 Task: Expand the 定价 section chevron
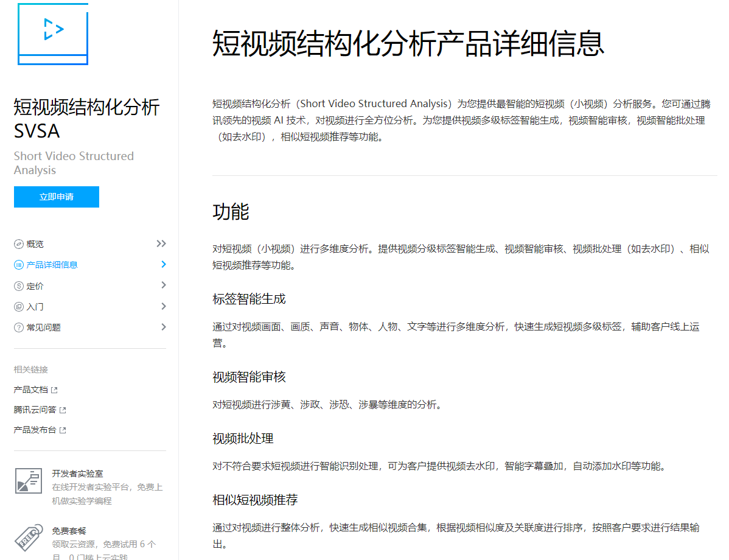point(163,285)
